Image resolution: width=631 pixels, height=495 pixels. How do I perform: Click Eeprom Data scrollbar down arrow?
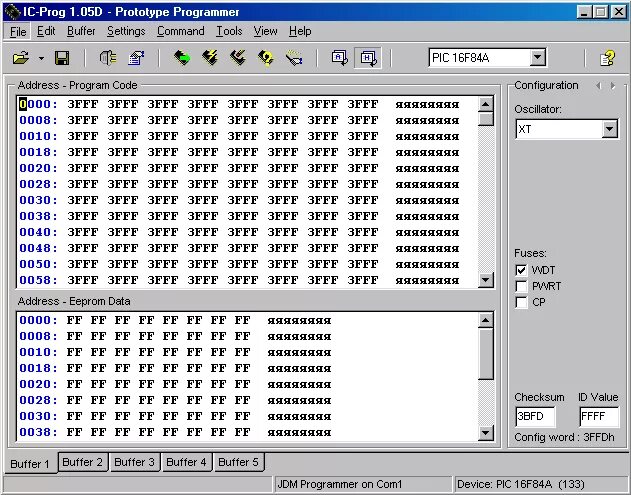(486, 433)
